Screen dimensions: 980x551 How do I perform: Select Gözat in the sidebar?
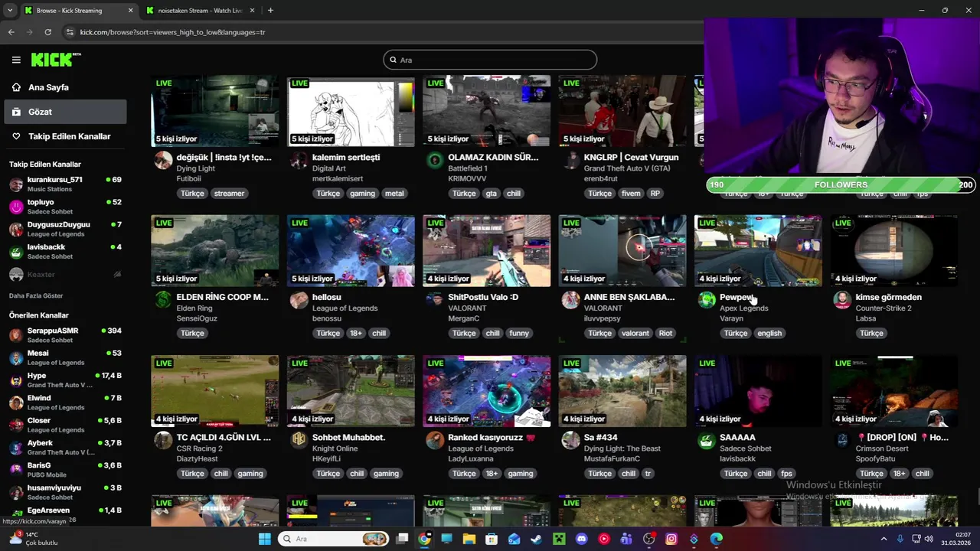66,112
